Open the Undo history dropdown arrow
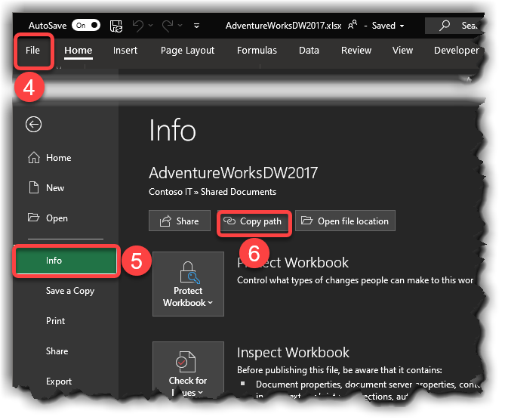 151,25
